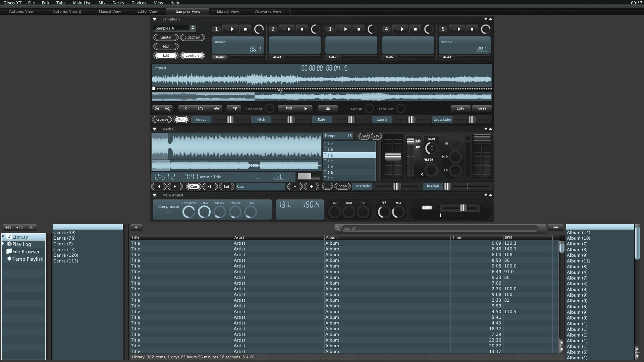
Task: Add new folder with +folder icon
Action: [19, 227]
